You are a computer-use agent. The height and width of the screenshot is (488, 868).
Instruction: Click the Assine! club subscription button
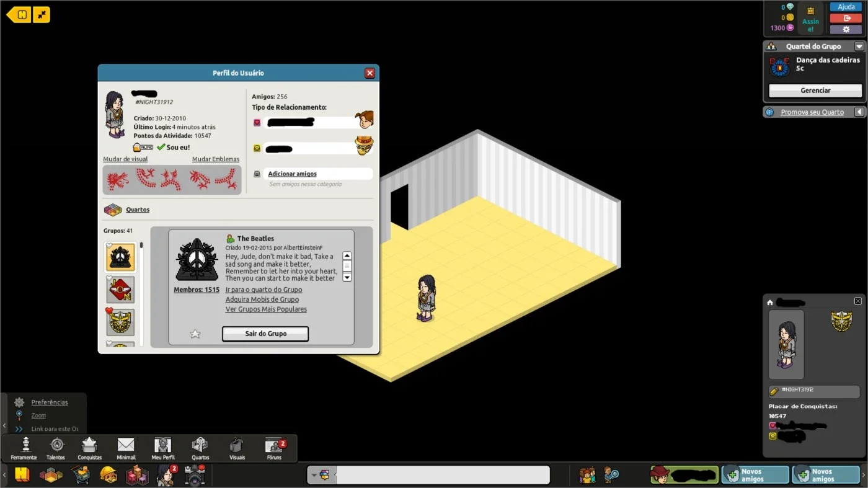(x=810, y=19)
